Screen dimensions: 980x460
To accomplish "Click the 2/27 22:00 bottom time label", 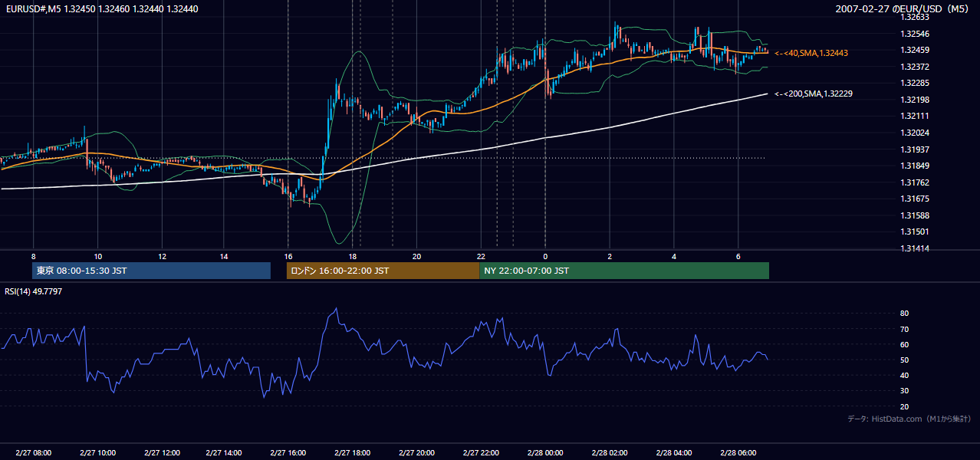I will [481, 452].
